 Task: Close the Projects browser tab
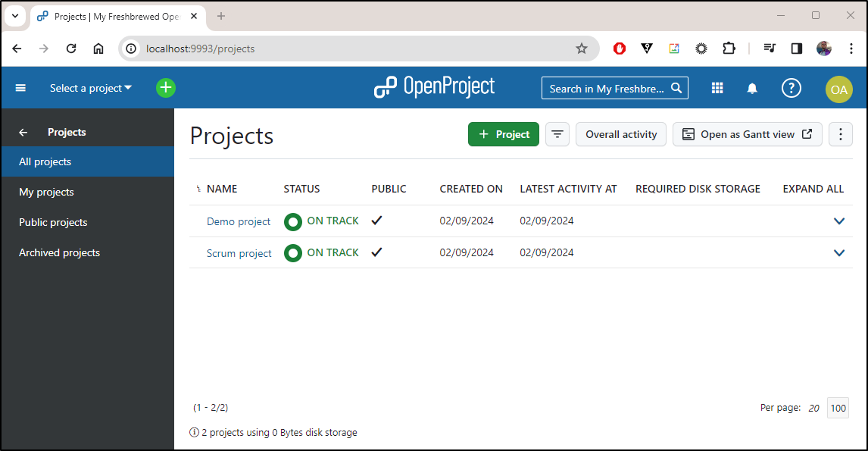194,16
